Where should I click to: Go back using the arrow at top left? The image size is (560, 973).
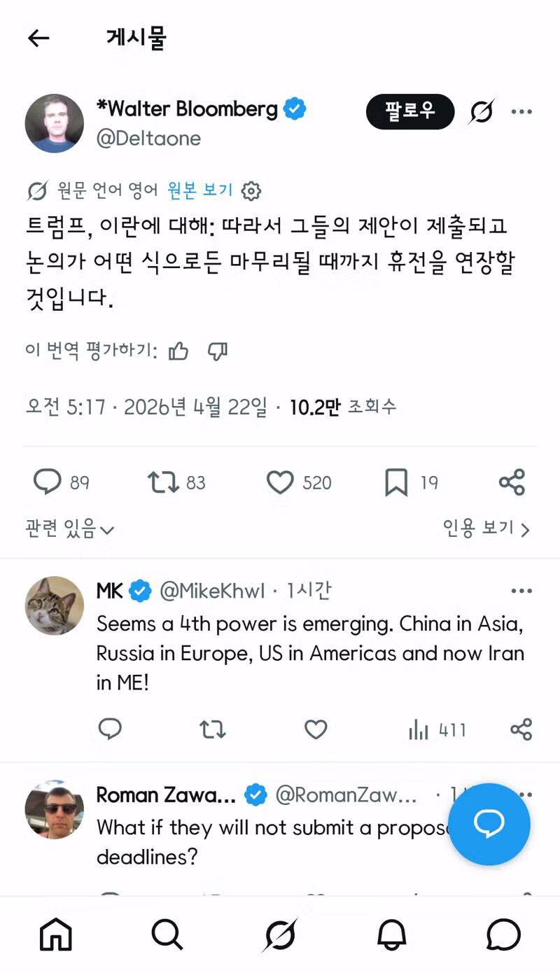38,38
